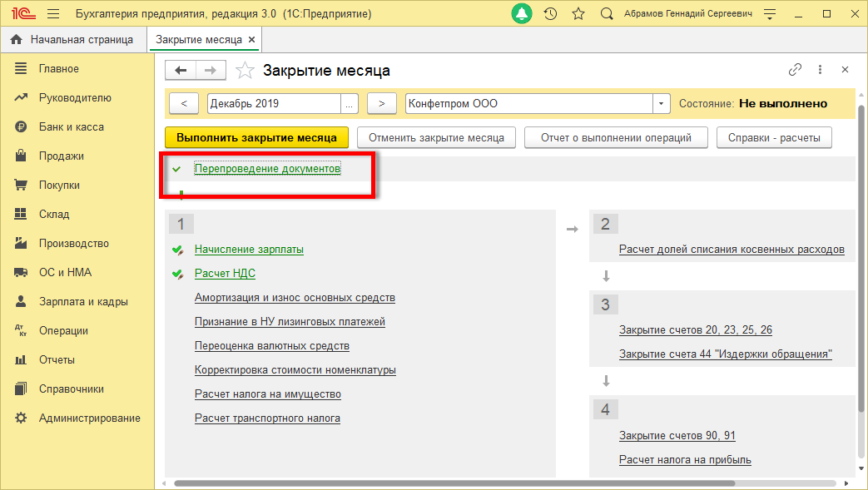Click Выполнить закрытие месяца button
Image resolution: width=868 pixels, height=490 pixels.
tap(257, 138)
